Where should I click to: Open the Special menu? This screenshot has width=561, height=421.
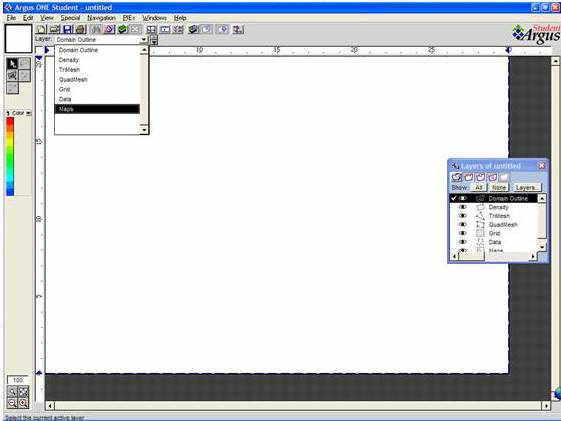[70, 18]
